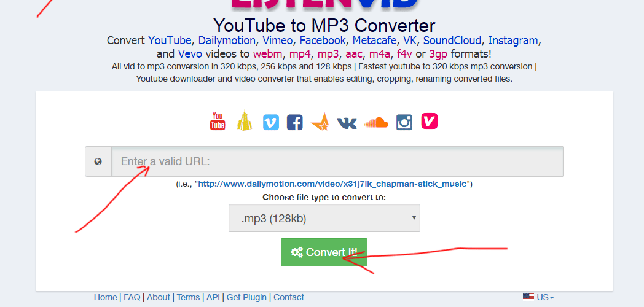
Task: Click the 3gp format link
Action: click(438, 54)
